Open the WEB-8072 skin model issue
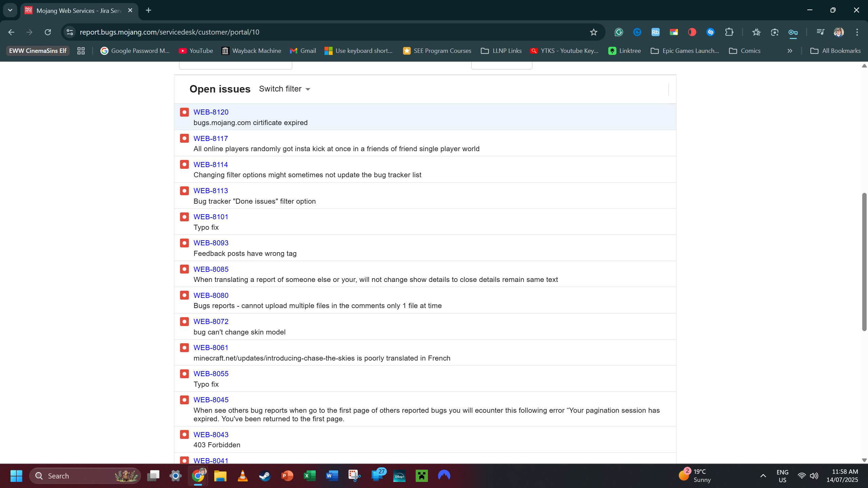Screen dimensions: 868x488 (x=211, y=322)
